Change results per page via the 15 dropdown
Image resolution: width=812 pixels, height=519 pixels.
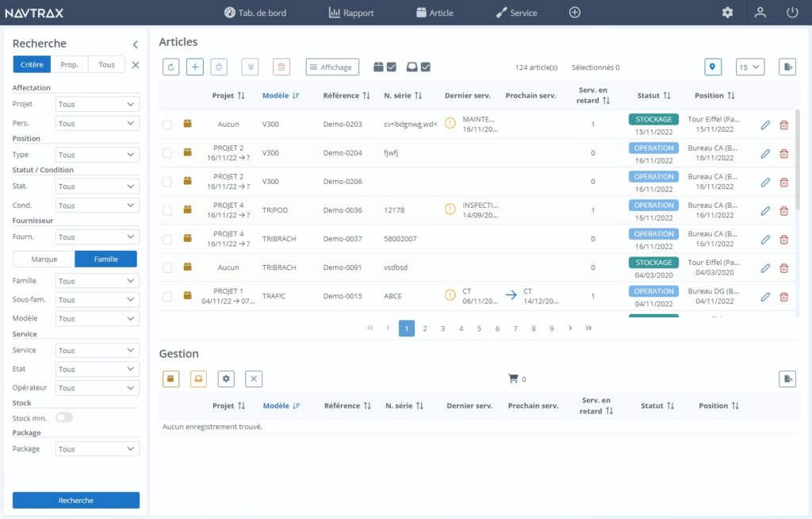[x=749, y=67]
